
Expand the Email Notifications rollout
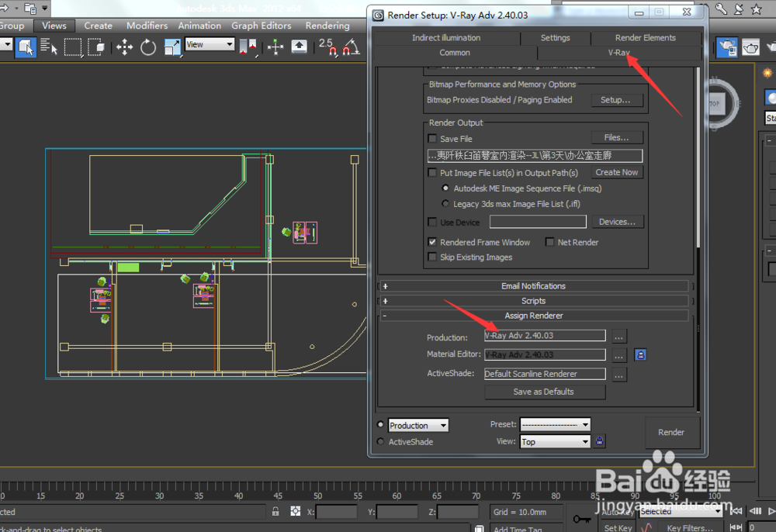click(x=534, y=286)
